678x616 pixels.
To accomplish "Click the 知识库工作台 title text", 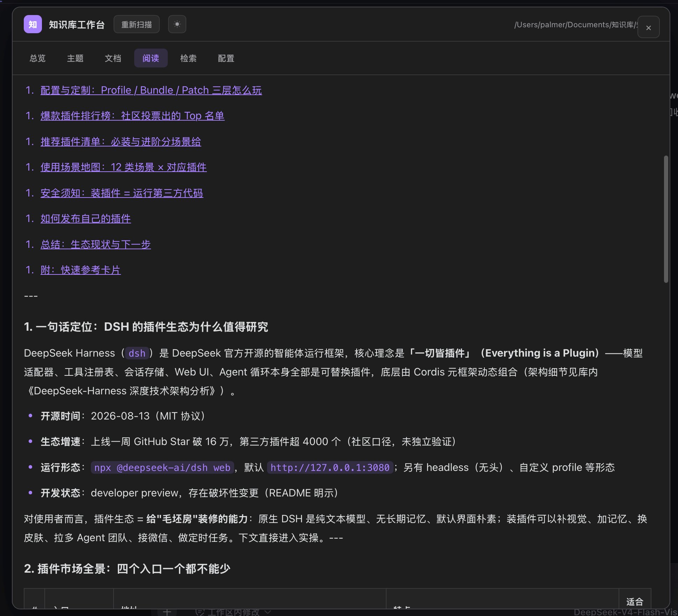I will 77,24.
